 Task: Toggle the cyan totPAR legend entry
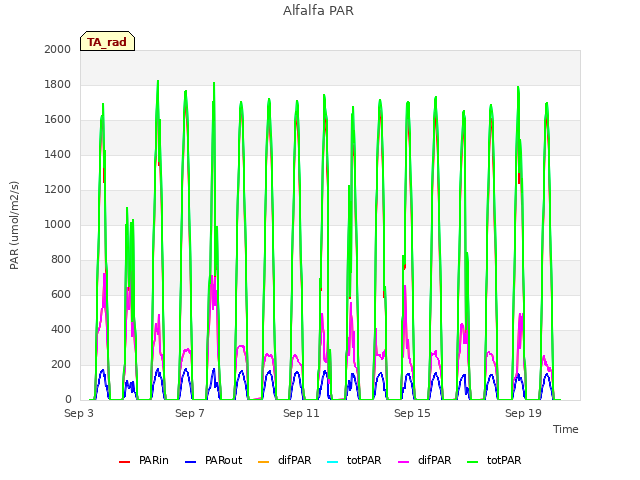(x=354, y=460)
